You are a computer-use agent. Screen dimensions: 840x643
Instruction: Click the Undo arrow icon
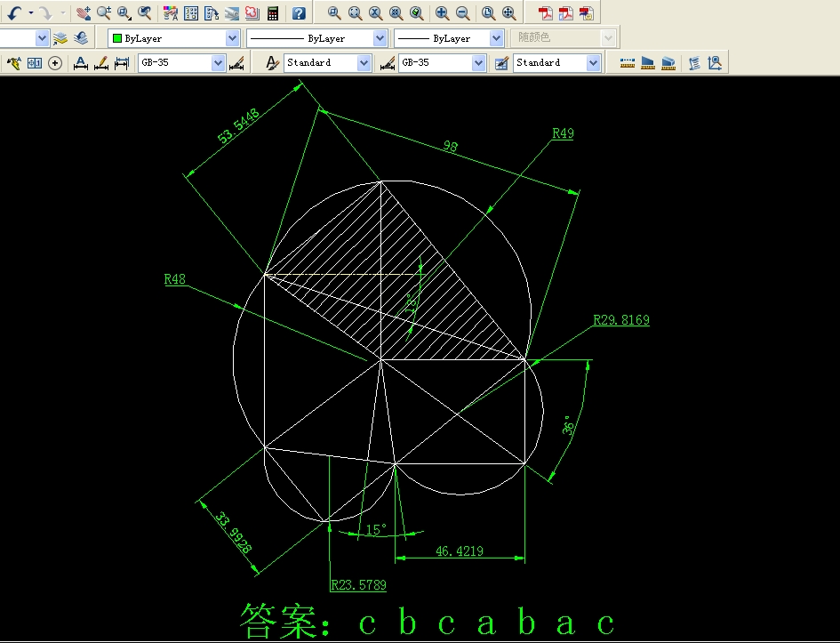14,12
